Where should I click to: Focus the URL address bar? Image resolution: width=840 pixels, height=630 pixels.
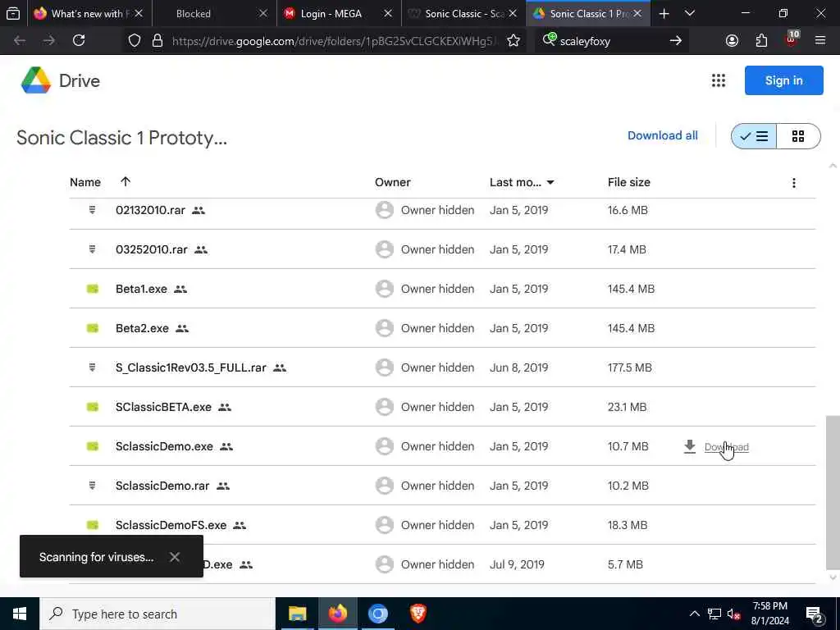(332, 41)
